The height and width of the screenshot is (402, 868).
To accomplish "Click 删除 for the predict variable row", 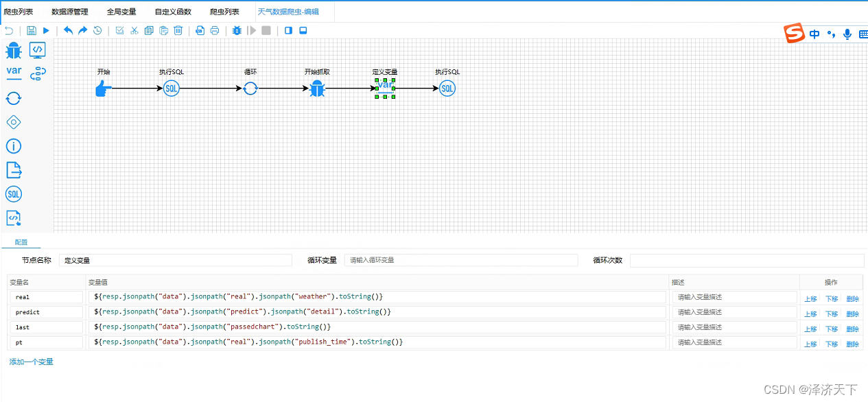I will tap(853, 314).
